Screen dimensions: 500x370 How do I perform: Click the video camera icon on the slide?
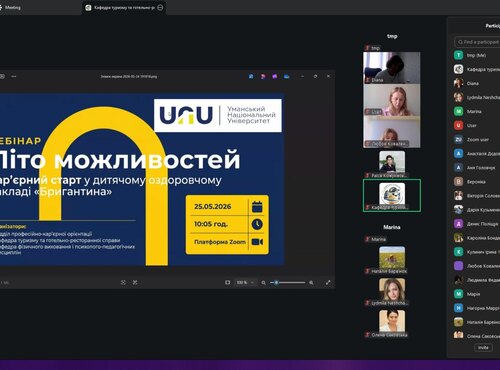(257, 242)
